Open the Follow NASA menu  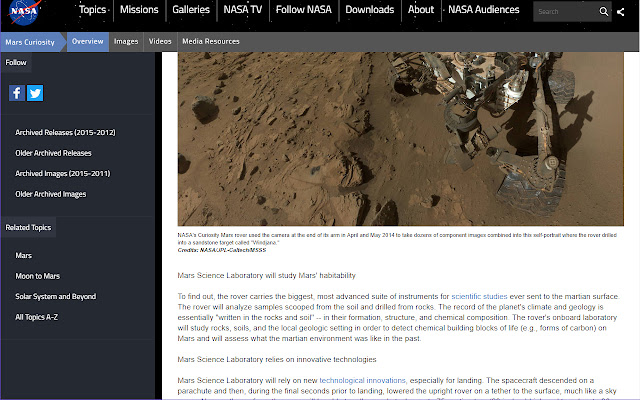(x=304, y=9)
